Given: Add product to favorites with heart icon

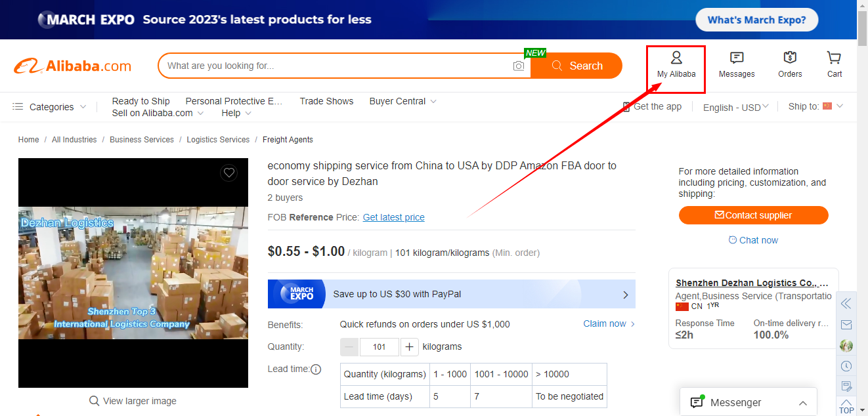Looking at the screenshot, I should pyautogui.click(x=228, y=173).
